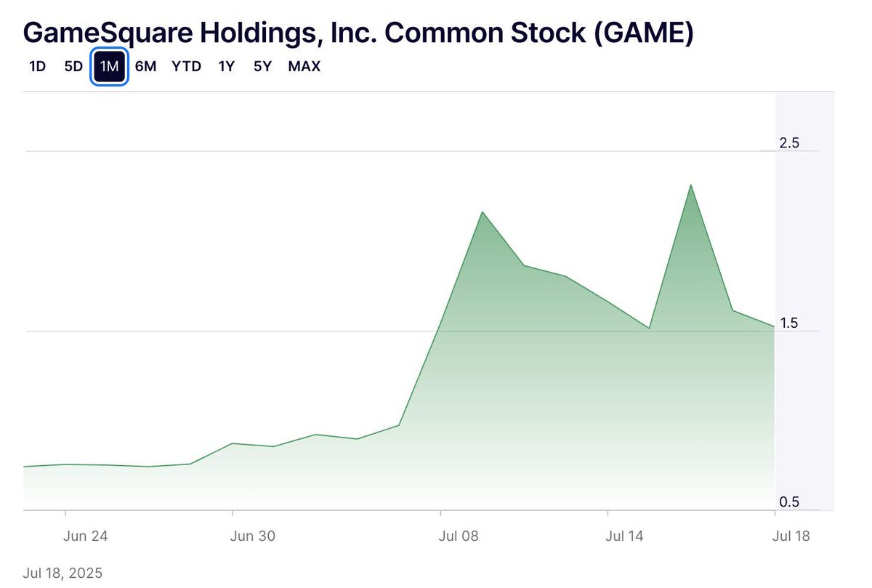Image resolution: width=872 pixels, height=588 pixels.
Task: Select the 1D time range
Action: tap(37, 67)
